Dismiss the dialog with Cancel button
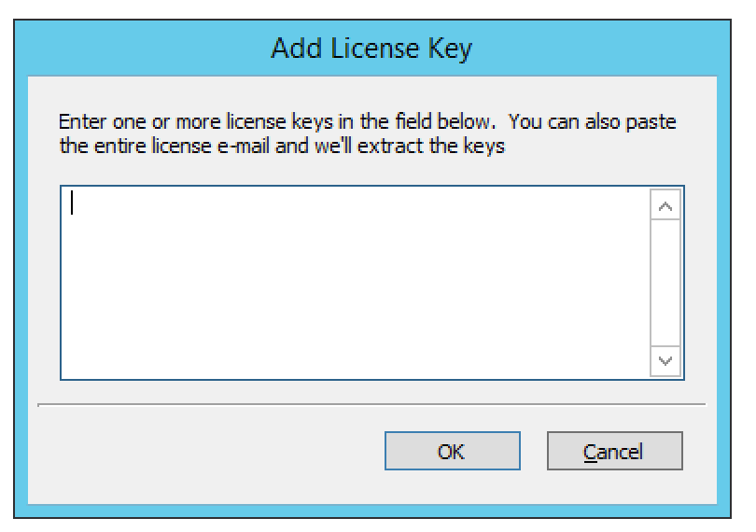This screenshot has height=532, width=756. pyautogui.click(x=615, y=451)
